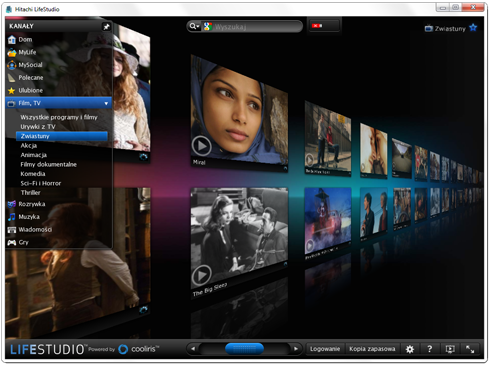Open the search type dropdown magnifier
The image size is (490, 366).
194,26
